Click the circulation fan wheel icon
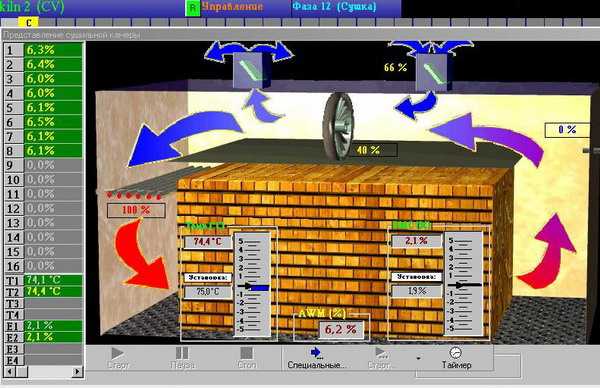 point(338,126)
